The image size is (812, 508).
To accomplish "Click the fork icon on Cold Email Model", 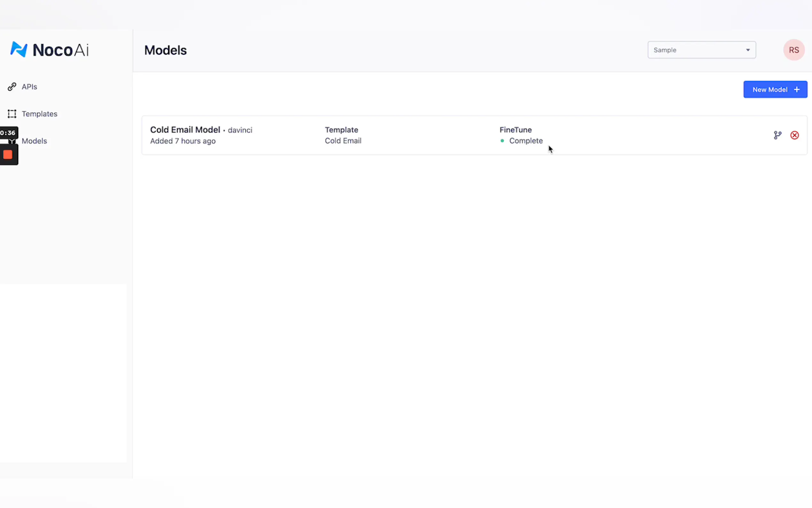I will click(777, 135).
